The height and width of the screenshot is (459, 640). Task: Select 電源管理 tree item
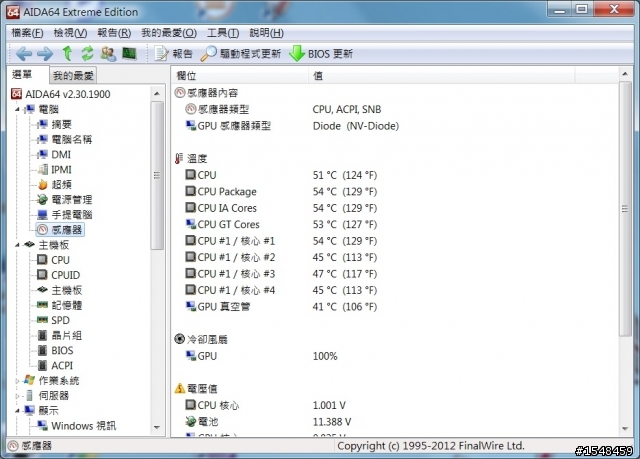(x=65, y=200)
